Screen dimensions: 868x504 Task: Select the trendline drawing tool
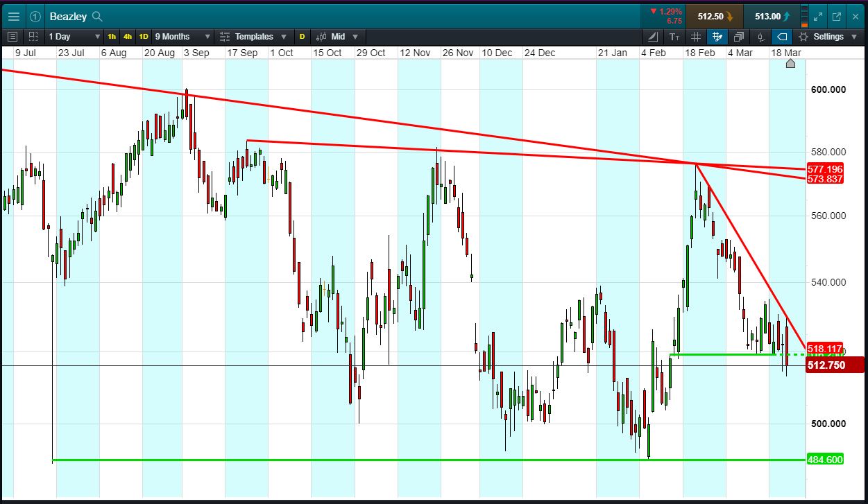click(653, 36)
